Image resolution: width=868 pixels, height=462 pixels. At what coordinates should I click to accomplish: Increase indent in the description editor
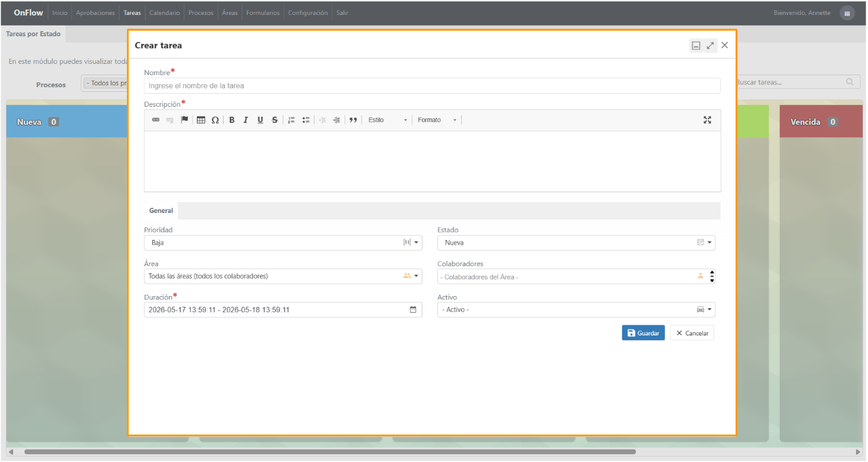(336, 120)
